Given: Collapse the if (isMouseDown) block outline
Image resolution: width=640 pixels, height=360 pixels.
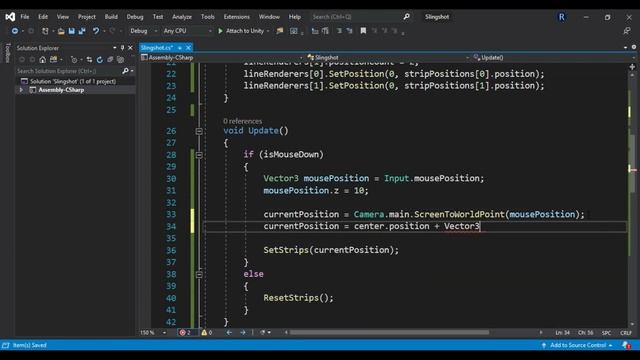Looking at the screenshot, I should [199, 155].
